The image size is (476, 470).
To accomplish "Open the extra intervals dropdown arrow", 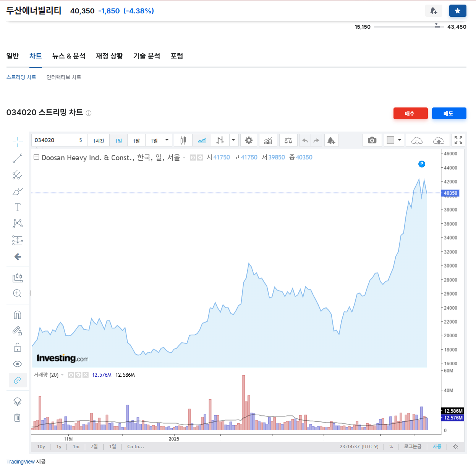I will click(x=167, y=140).
